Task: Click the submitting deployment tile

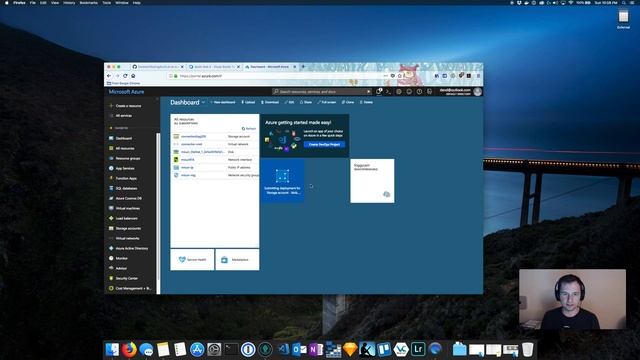Action: 282,181
